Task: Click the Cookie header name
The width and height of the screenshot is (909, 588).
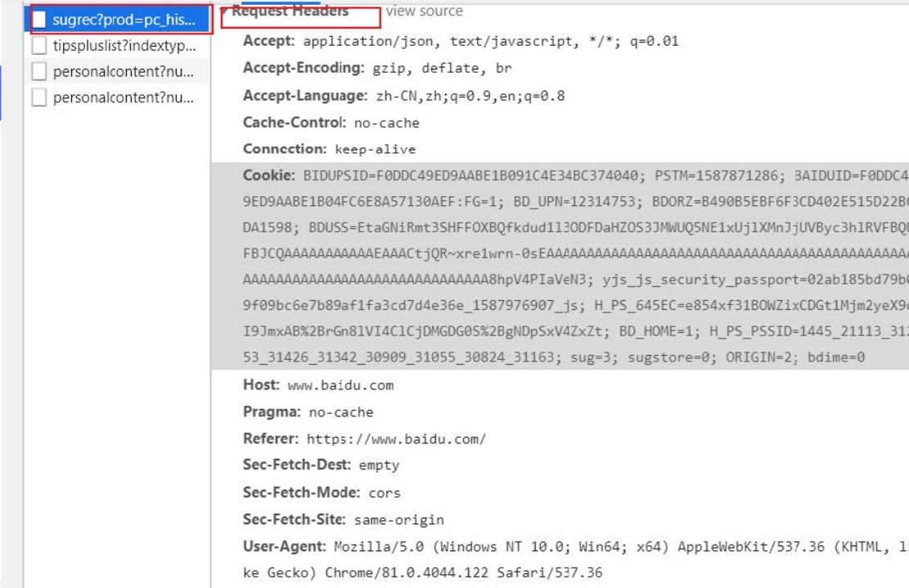Action: pos(268,176)
